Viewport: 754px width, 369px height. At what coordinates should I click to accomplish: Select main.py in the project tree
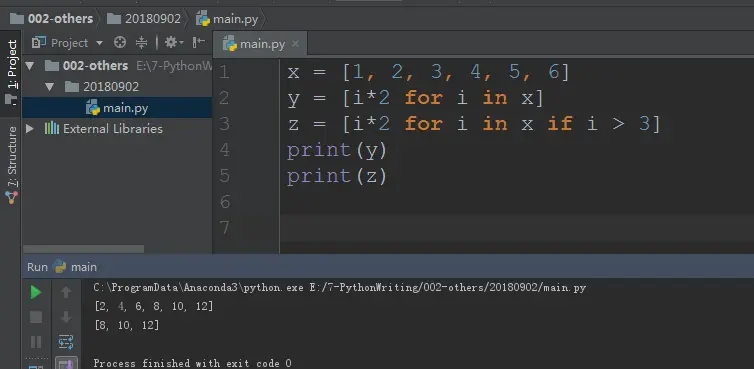(x=117, y=108)
